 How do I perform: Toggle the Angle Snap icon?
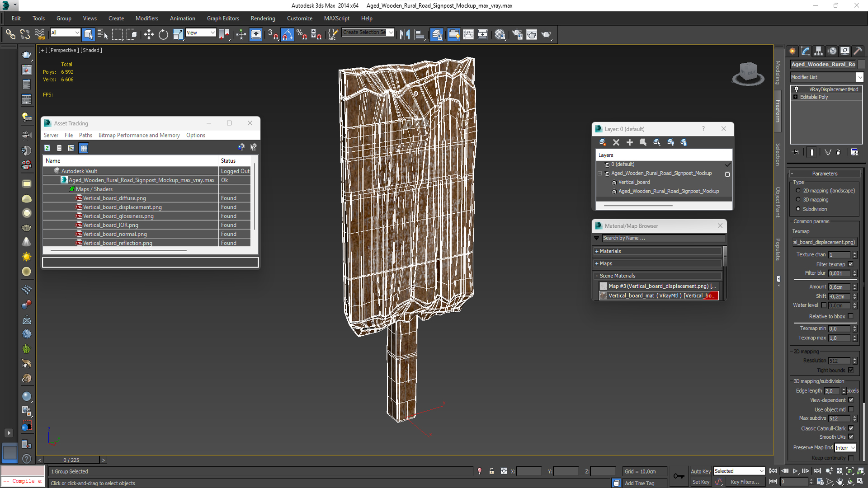[288, 34]
